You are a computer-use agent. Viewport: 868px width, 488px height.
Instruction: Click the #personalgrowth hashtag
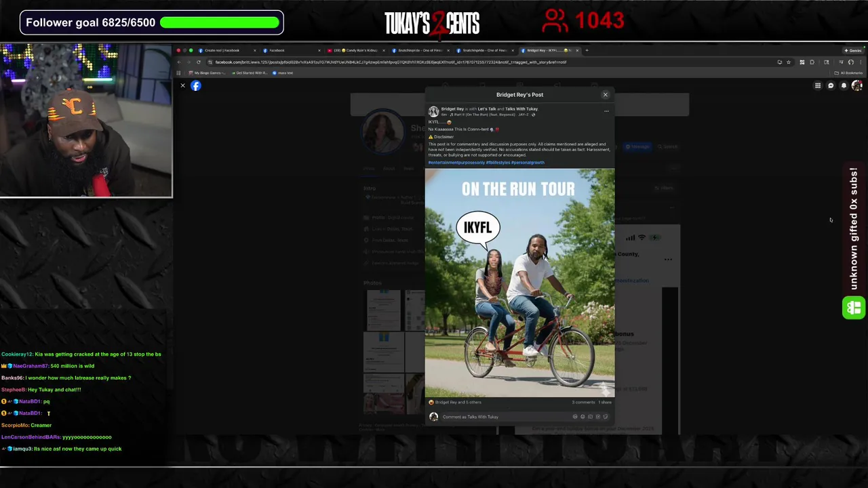coord(528,163)
